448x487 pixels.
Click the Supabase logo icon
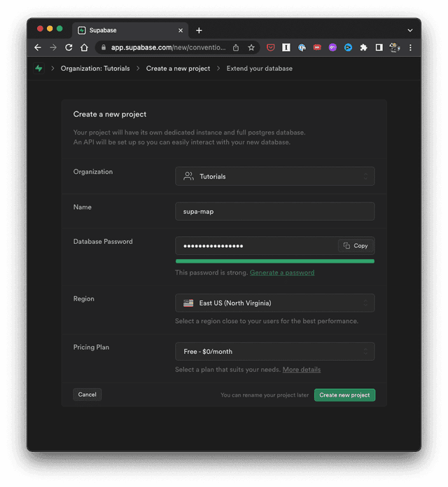pos(38,69)
